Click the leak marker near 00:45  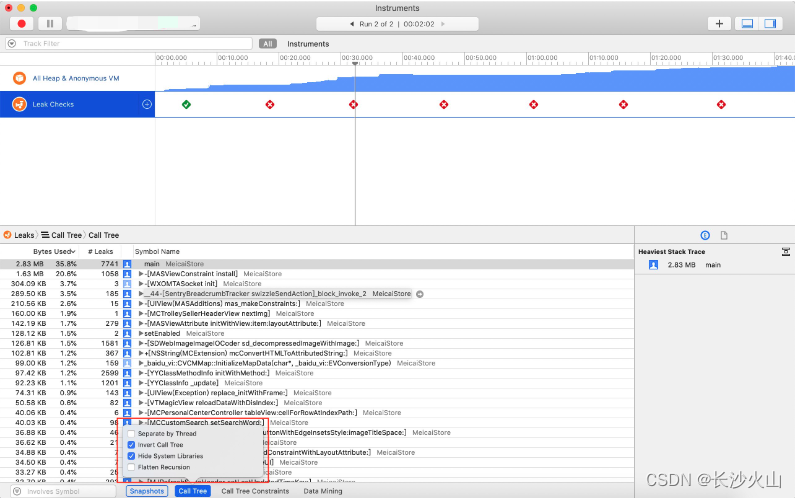click(x=444, y=105)
